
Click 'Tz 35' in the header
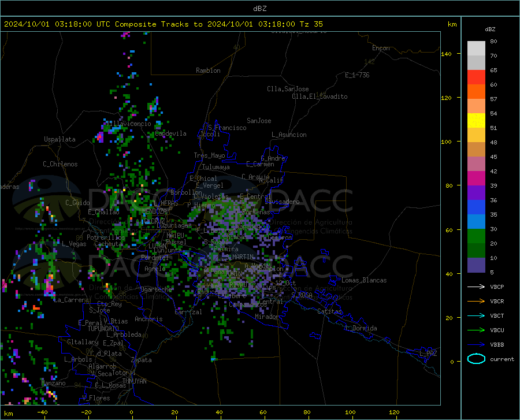(x=311, y=24)
